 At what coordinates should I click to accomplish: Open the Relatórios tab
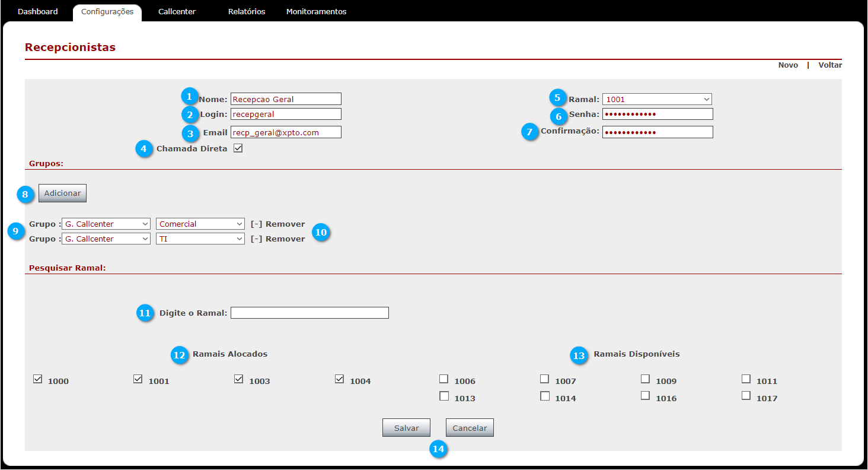(x=247, y=12)
